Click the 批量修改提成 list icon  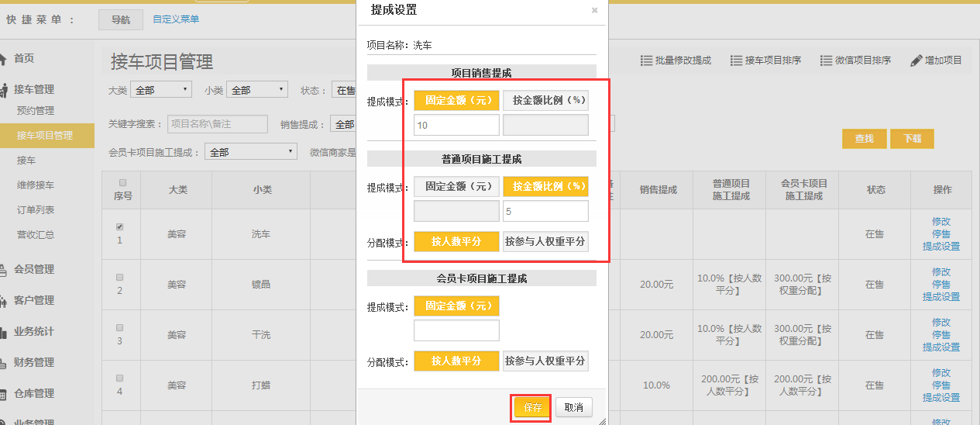click(646, 60)
